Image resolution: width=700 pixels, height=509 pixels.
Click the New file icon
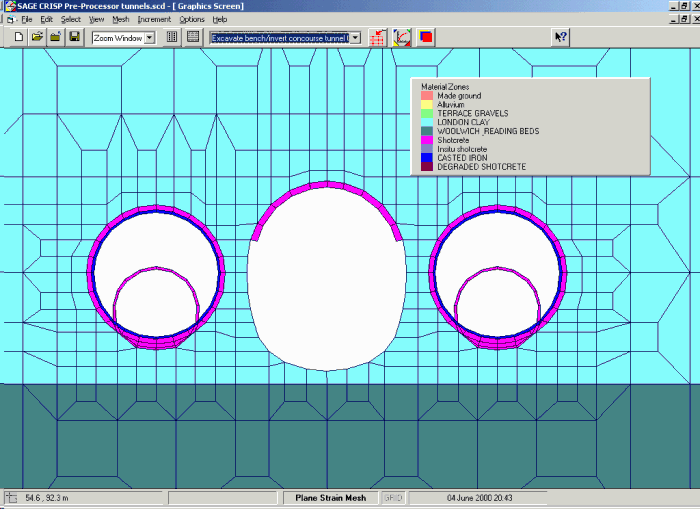[x=19, y=37]
